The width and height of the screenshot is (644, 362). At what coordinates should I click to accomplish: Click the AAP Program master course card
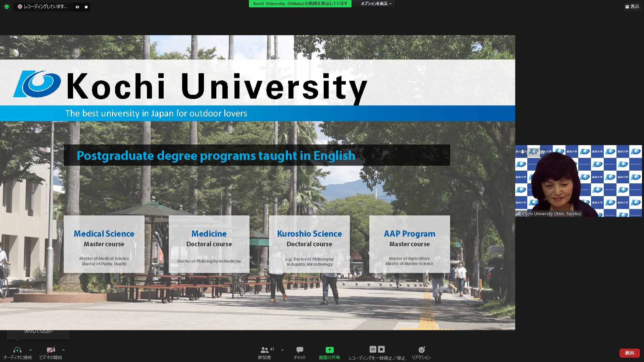pos(410,244)
